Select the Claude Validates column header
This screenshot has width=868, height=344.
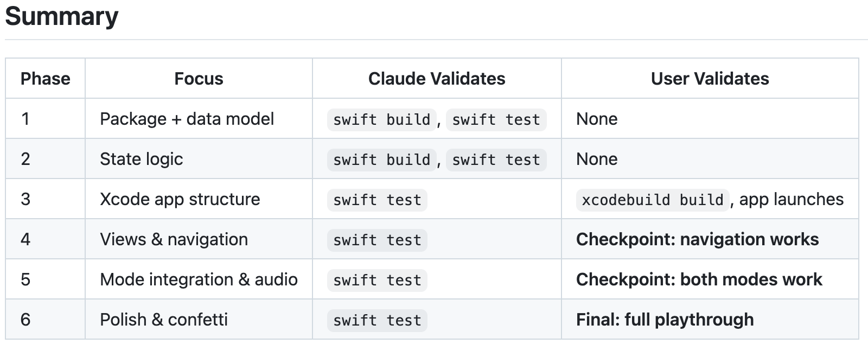436,79
